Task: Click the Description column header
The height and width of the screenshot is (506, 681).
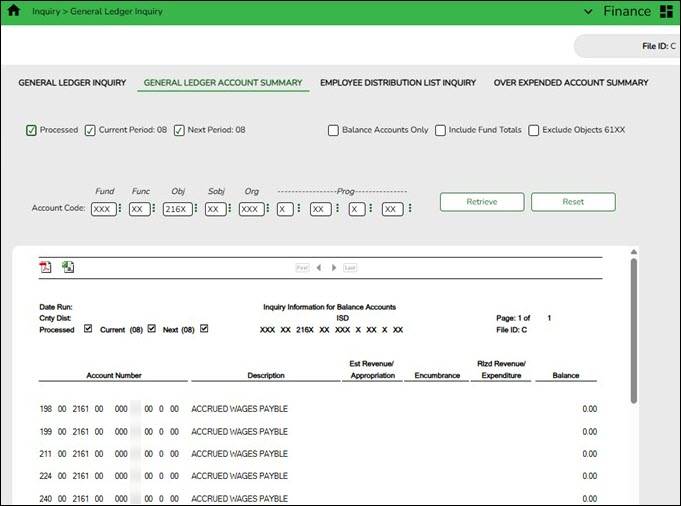Action: 266,375
